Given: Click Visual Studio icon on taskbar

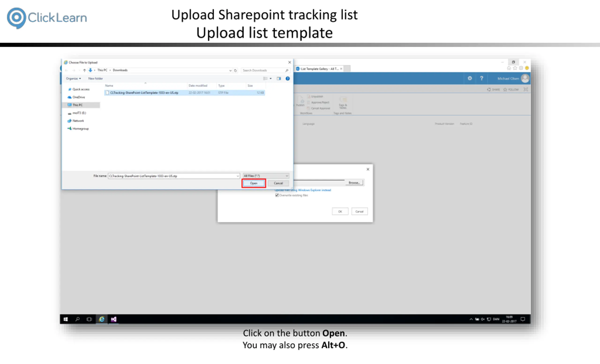Looking at the screenshot, I should 113,319.
